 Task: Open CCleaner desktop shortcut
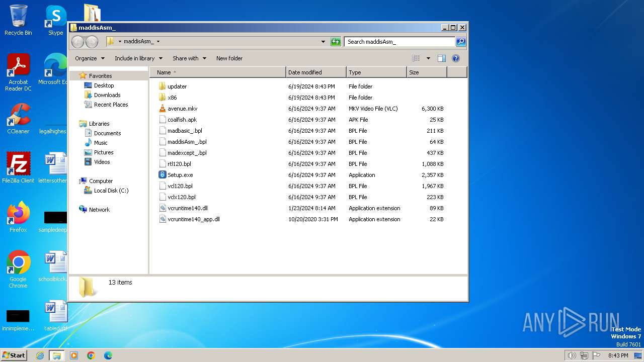18,119
